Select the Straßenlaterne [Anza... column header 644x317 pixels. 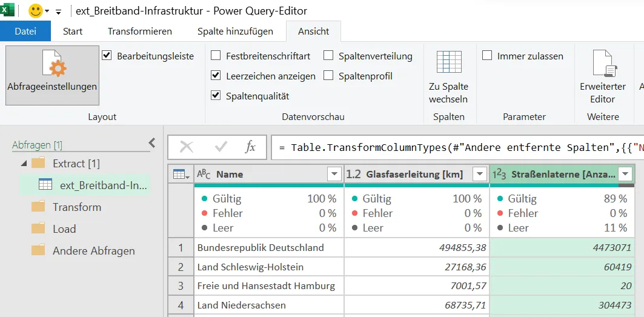coord(562,175)
